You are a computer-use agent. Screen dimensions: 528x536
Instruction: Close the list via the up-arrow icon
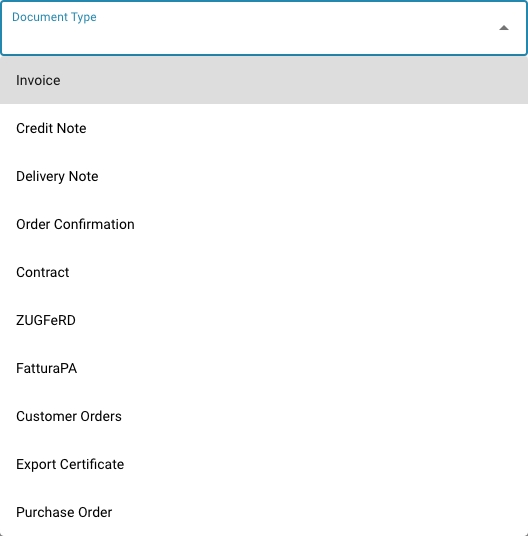coord(504,28)
